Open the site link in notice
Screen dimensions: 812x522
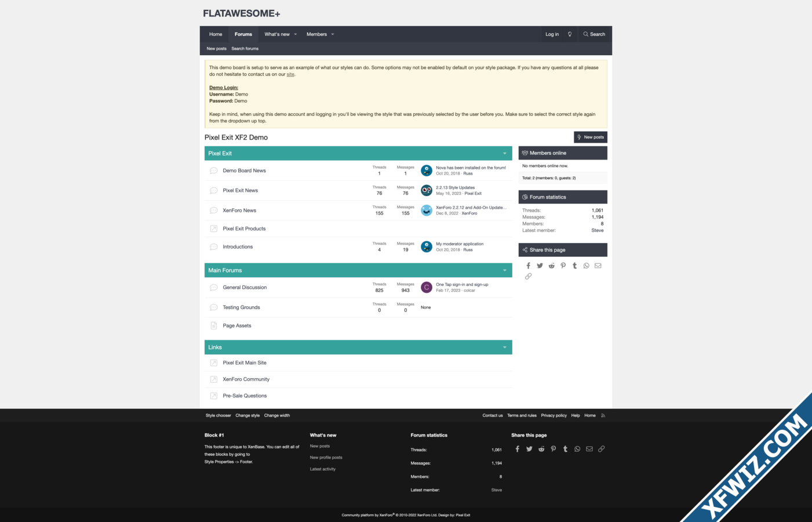(x=290, y=74)
